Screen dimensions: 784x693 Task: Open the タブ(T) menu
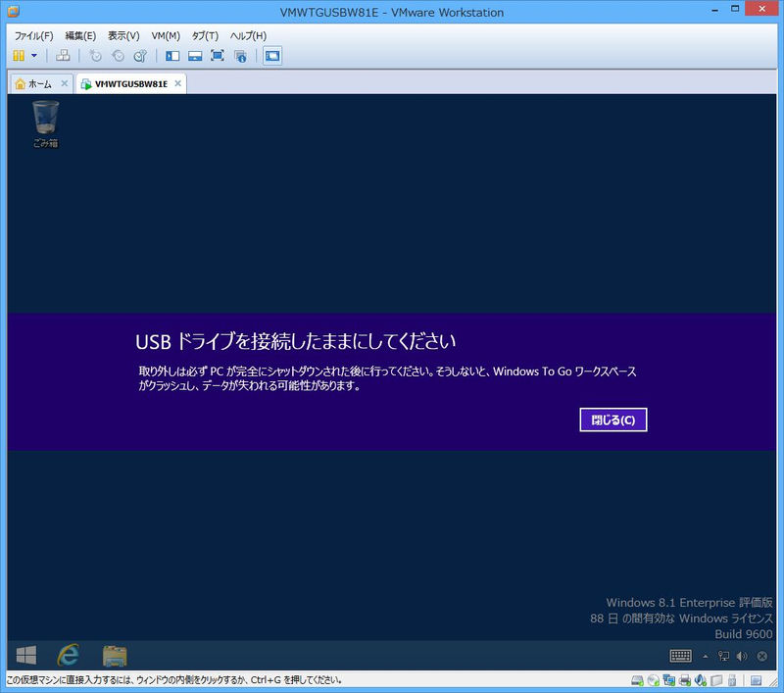pos(205,36)
